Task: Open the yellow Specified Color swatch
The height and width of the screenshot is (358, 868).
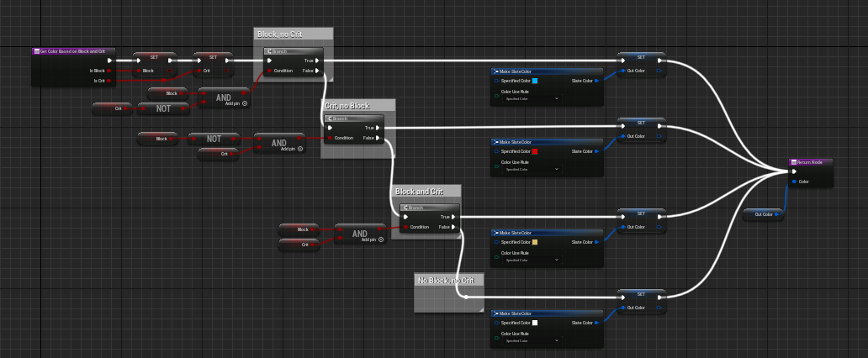Action: coord(535,242)
